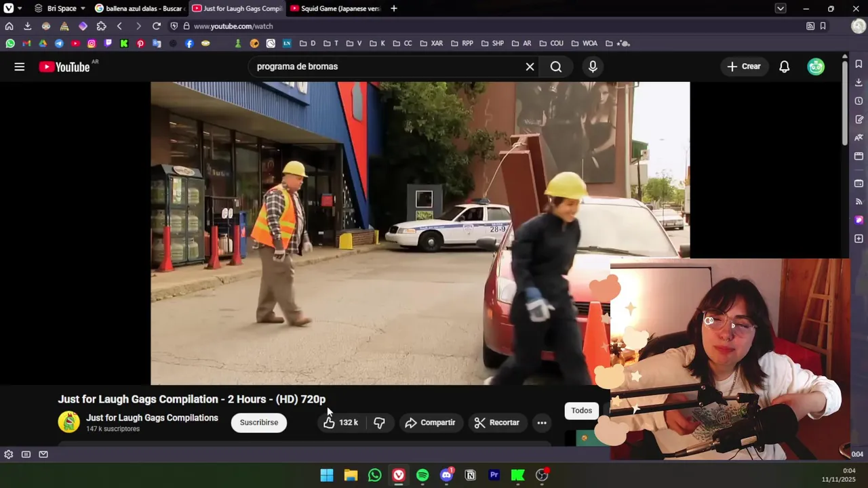Open a new tab with the plus
This screenshot has width=868, height=488.
coord(394,8)
